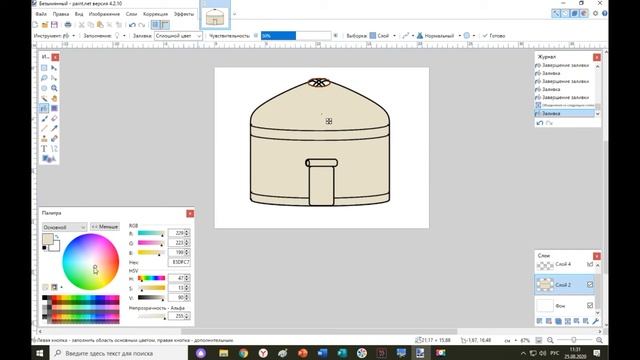The image size is (640, 360).
Task: Open the Заполнение fill mode dropdown
Action: [x=119, y=36]
